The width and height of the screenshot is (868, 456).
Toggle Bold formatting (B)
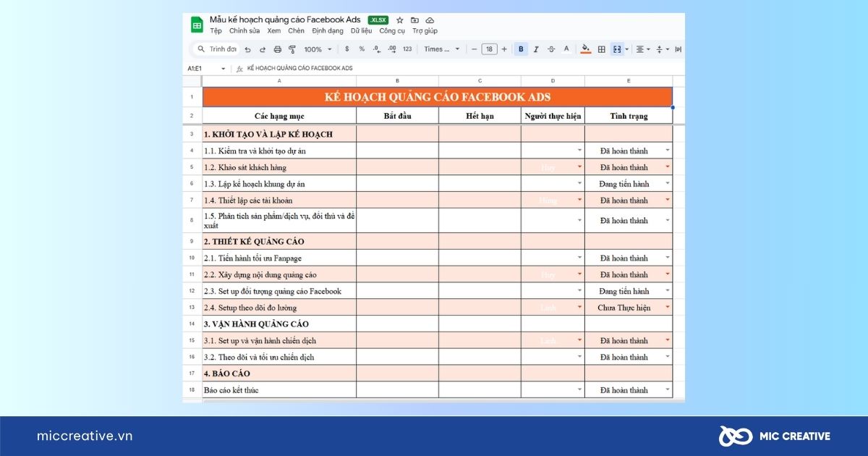coord(521,49)
